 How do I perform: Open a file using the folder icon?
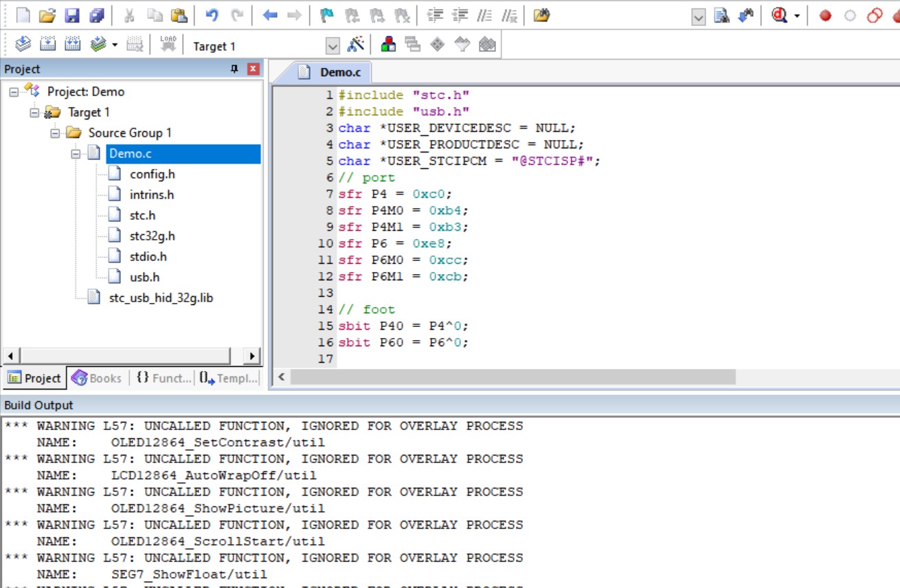(x=47, y=15)
